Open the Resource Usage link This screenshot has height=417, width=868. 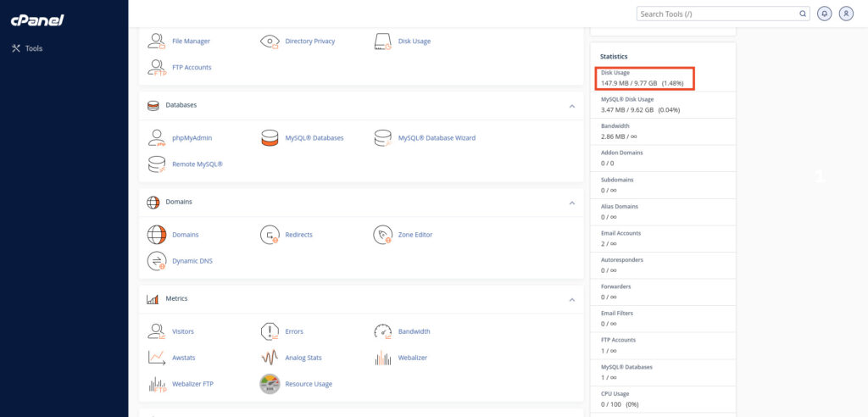(309, 384)
